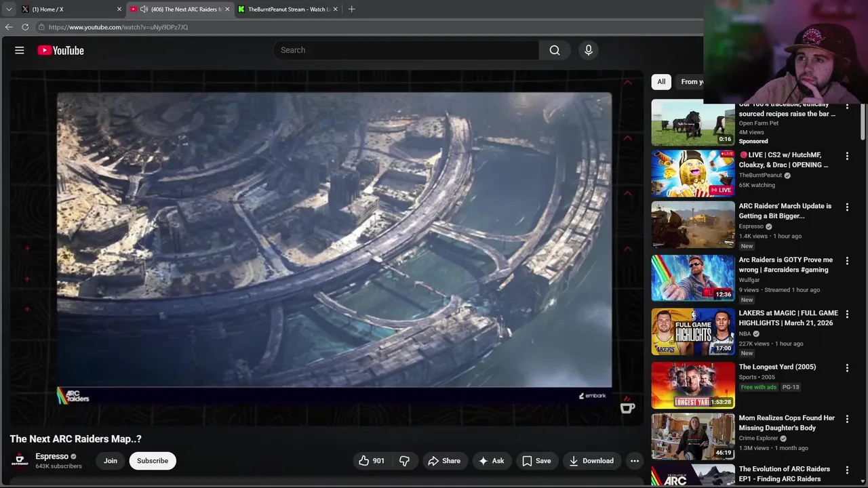Viewport: 868px width, 488px height.
Task: Open the YouTube hamburger guide menu
Action: coord(20,50)
